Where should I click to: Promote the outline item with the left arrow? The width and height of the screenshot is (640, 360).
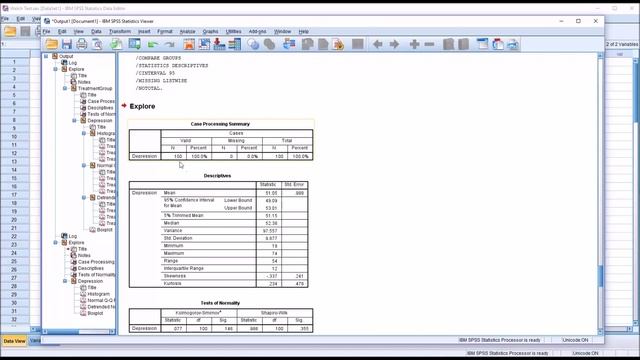(378, 44)
